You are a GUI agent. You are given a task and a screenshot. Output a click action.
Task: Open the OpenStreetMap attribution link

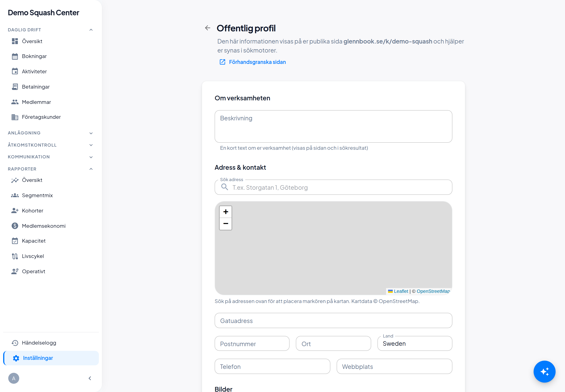pos(433,291)
